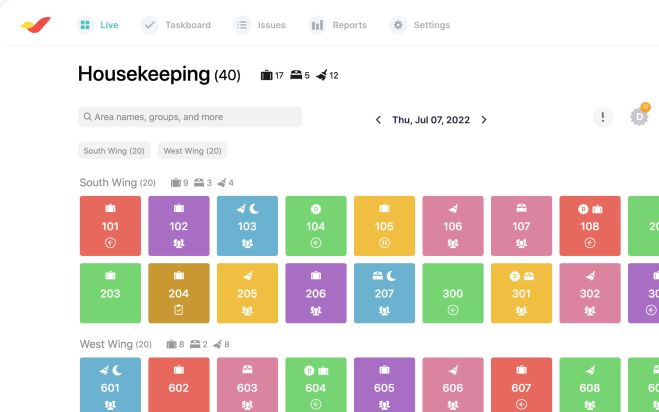Click the search field for area names
The height and width of the screenshot is (412, 659).
(x=190, y=116)
